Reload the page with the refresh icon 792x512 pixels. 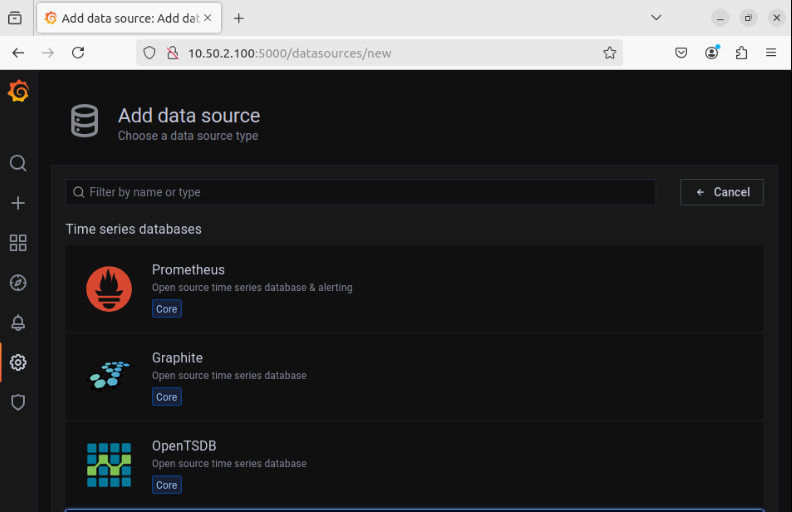[x=78, y=53]
